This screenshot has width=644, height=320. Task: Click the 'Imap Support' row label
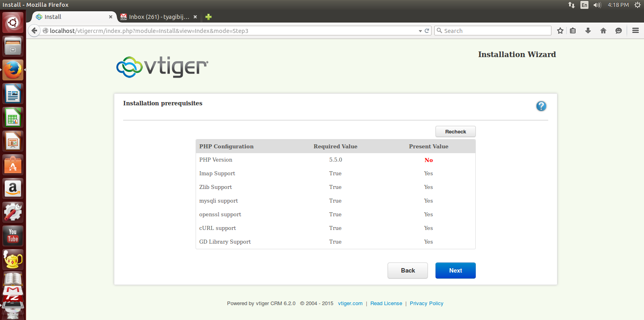(x=217, y=173)
